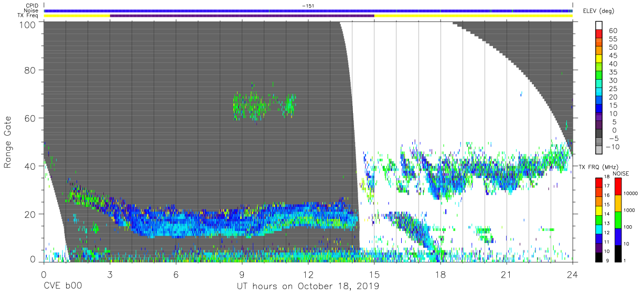Click the "3" tick label on the UT hours axis
This screenshot has height=297, width=644.
click(x=110, y=274)
